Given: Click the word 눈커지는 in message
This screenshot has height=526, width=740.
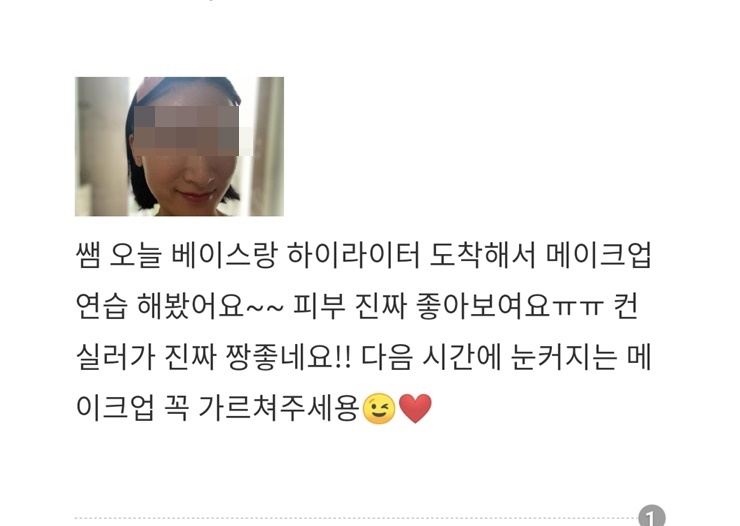Looking at the screenshot, I should pyautogui.click(x=564, y=357).
